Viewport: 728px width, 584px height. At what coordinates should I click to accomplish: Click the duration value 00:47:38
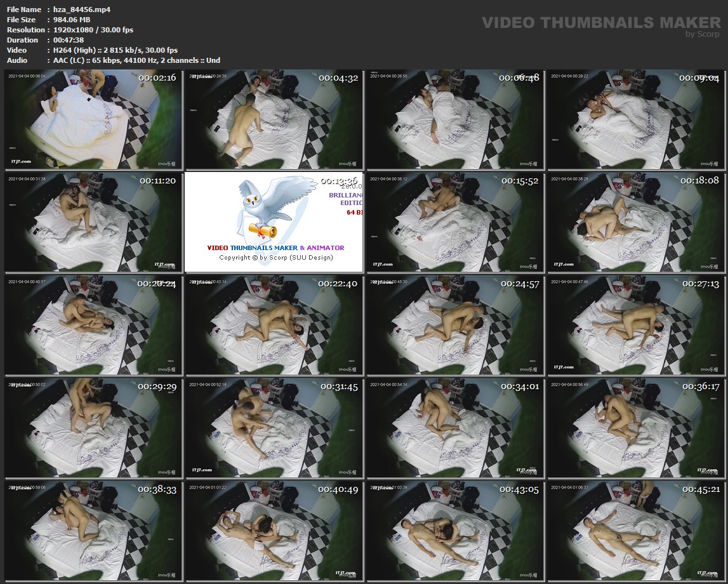[69, 40]
